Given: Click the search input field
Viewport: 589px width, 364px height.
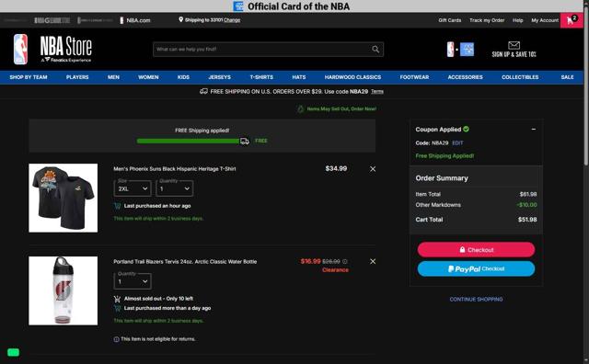Looking at the screenshot, I should 268,49.
